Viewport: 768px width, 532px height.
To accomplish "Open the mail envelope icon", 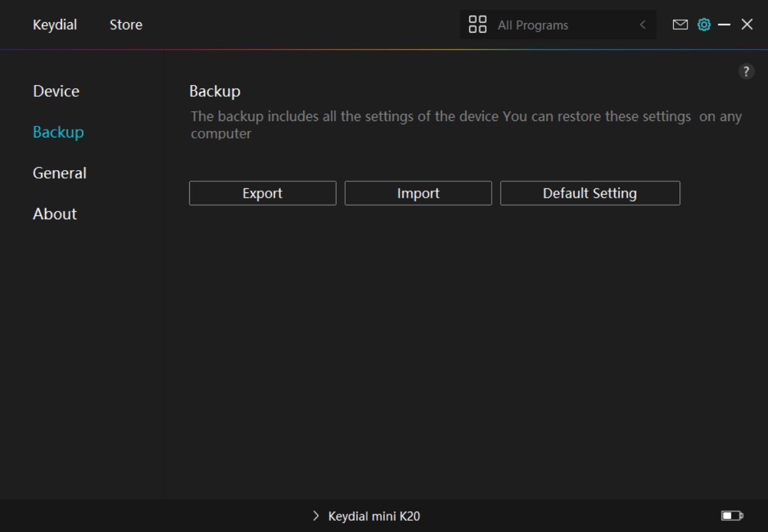I will point(680,25).
